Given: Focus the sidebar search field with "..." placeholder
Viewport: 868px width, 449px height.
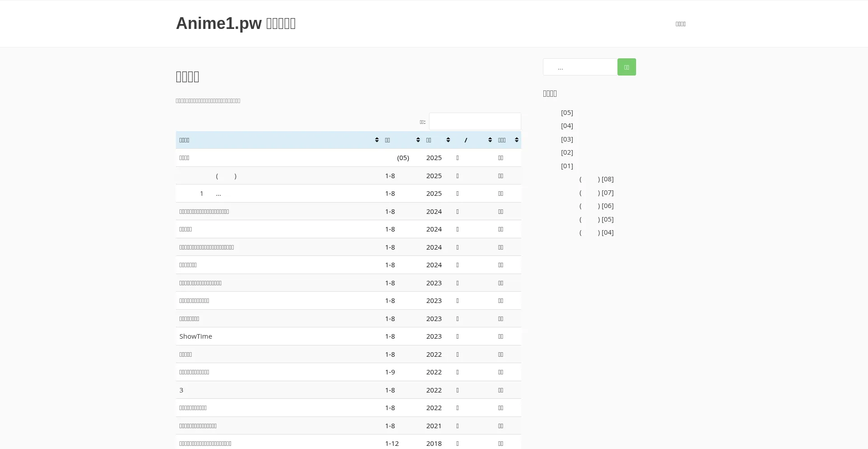Looking at the screenshot, I should click(x=580, y=67).
